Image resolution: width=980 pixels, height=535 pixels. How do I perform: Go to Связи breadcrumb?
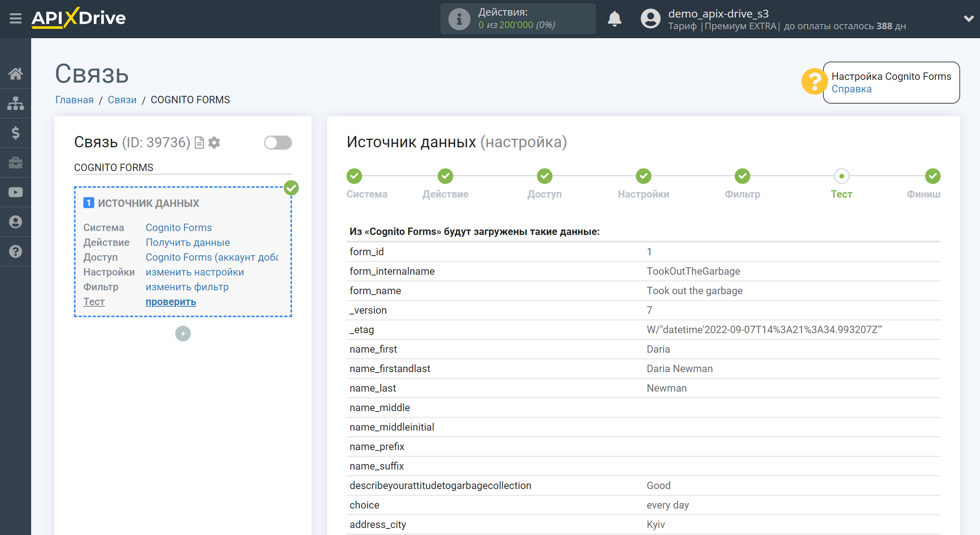122,100
